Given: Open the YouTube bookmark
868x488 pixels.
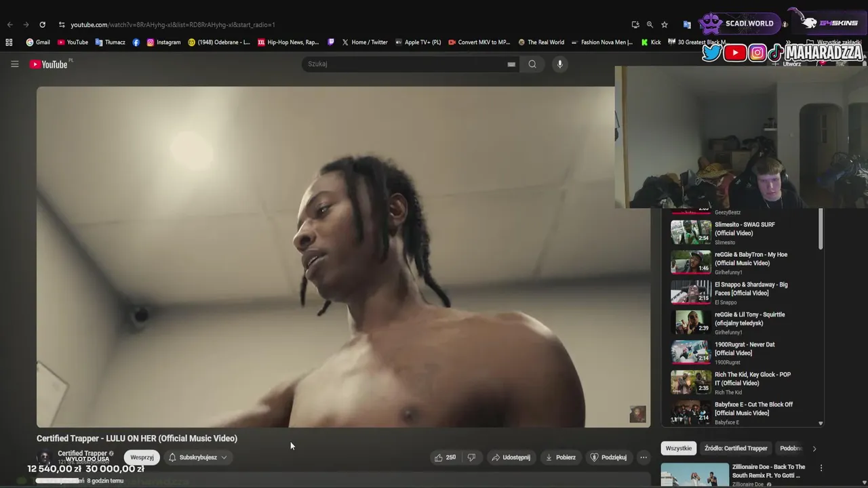Looking at the screenshot, I should [73, 42].
